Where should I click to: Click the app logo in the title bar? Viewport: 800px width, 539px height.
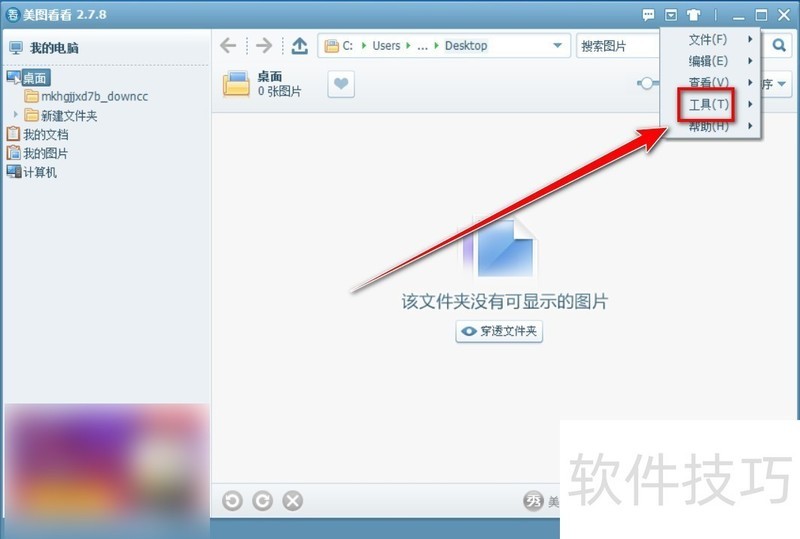coord(12,14)
